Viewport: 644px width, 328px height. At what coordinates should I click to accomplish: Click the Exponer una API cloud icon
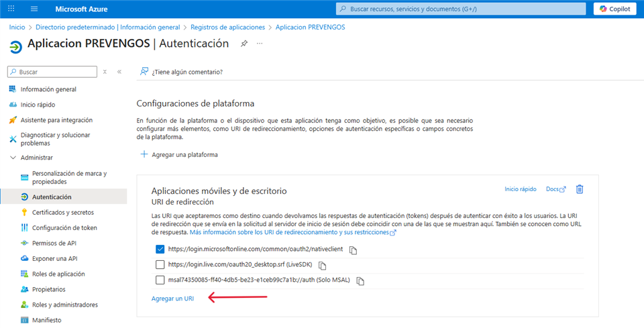pos(24,259)
